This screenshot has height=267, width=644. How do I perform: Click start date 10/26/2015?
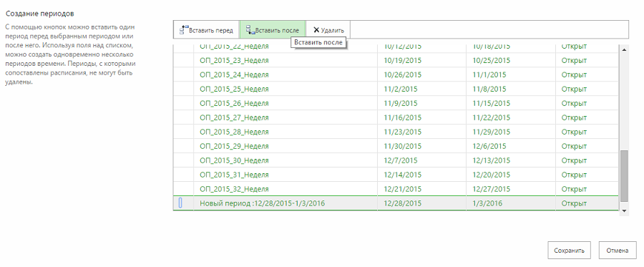click(x=403, y=74)
